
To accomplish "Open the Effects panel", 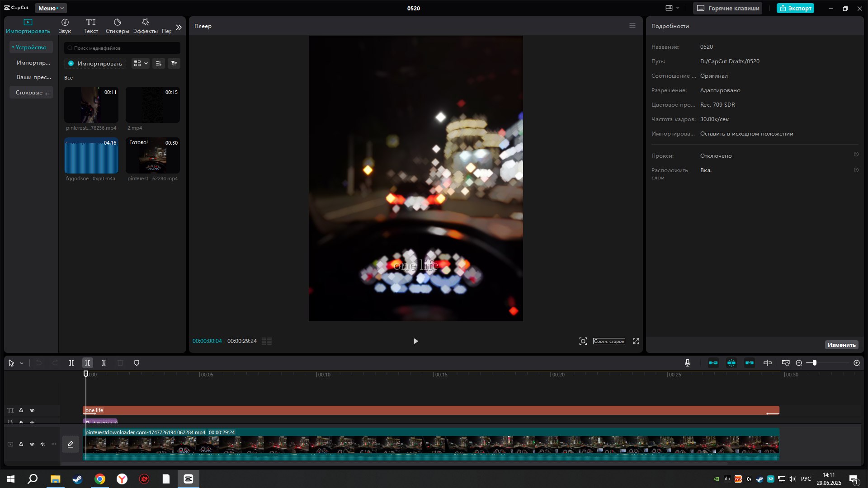I will point(146,26).
